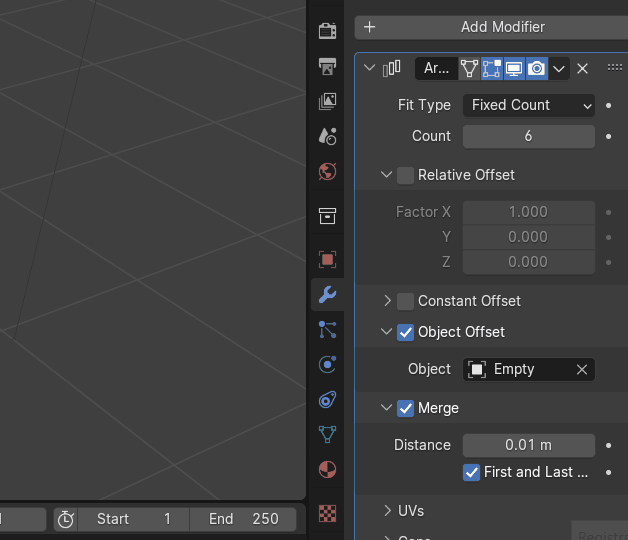The image size is (628, 540).
Task: Click the Array modifier type icon
Action: 391,69
